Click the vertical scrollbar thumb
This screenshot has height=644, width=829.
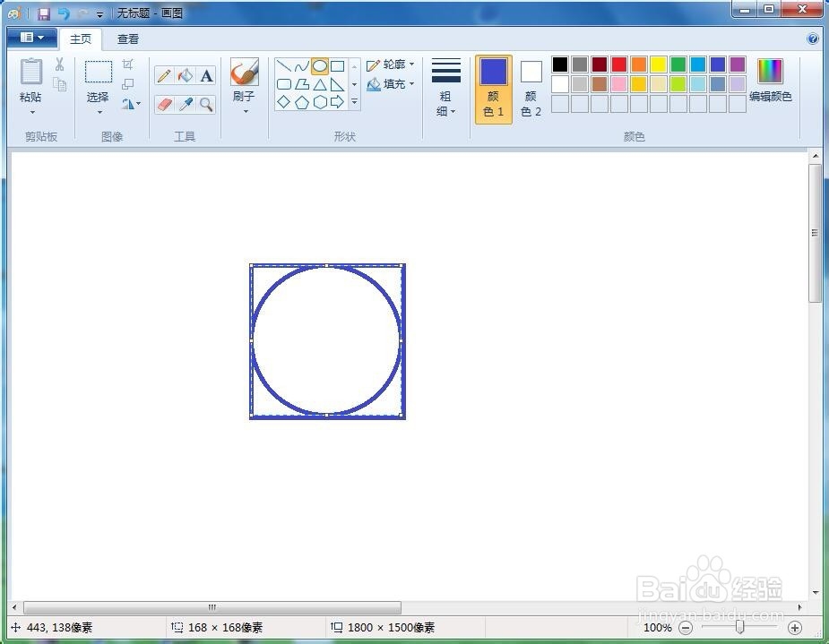coord(815,233)
